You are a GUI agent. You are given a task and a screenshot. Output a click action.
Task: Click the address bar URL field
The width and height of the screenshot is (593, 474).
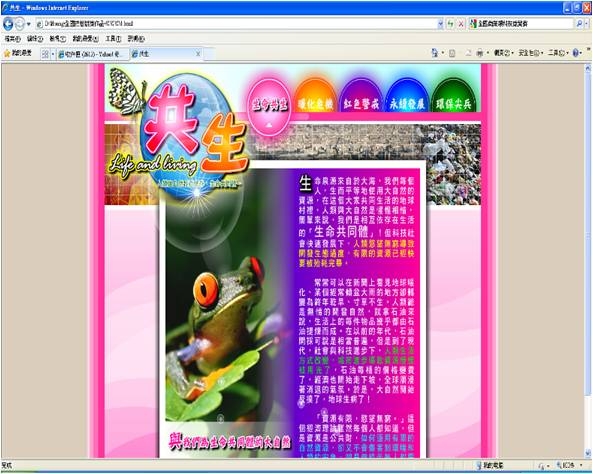point(236,24)
